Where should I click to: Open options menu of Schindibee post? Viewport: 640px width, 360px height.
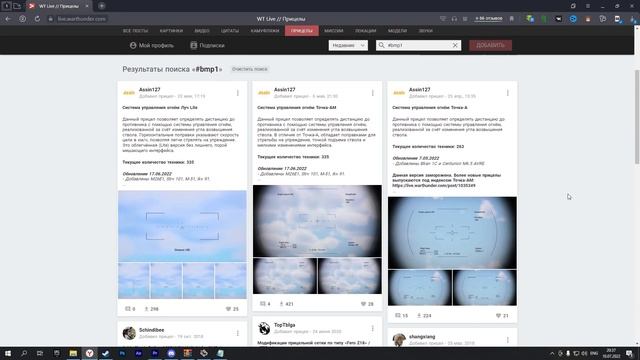tap(238, 333)
